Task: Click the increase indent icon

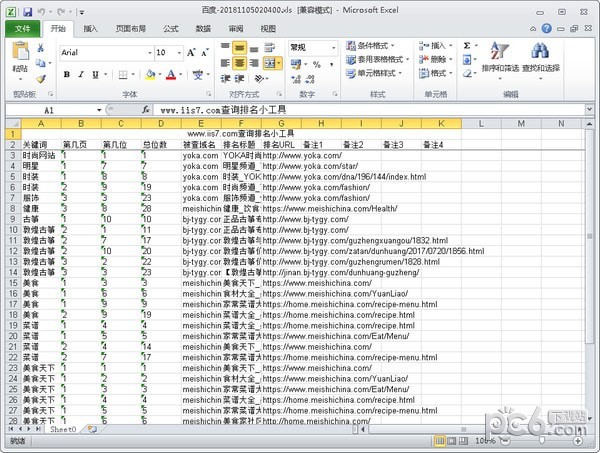Action: (x=239, y=78)
